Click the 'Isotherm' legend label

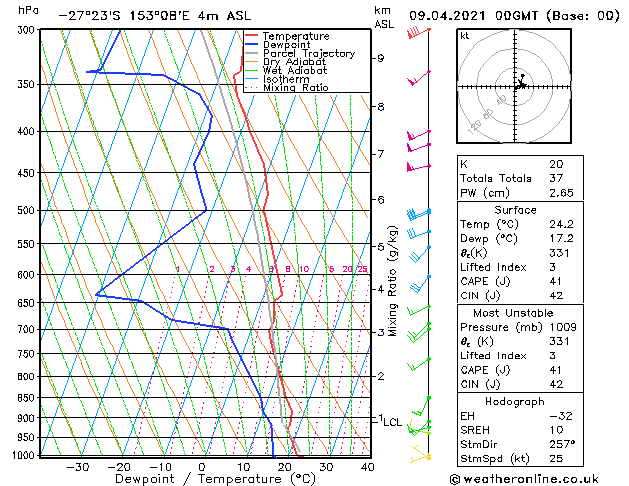(286, 79)
